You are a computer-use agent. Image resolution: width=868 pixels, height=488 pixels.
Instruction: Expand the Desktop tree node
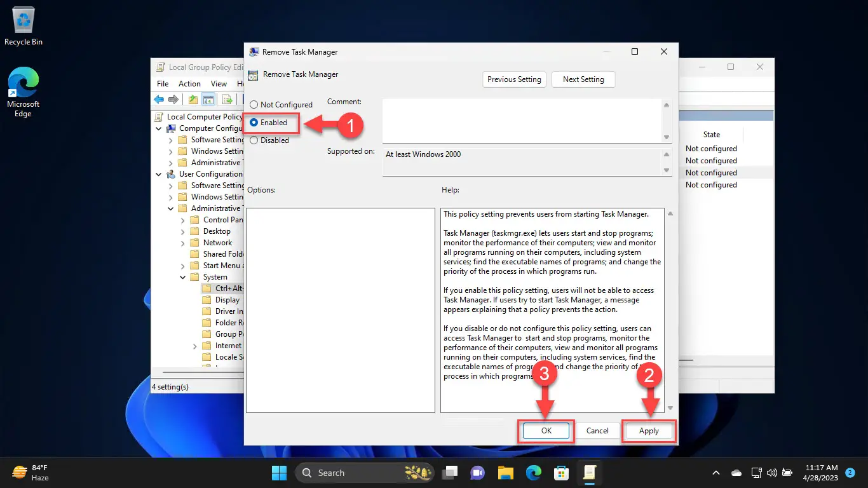click(x=183, y=231)
